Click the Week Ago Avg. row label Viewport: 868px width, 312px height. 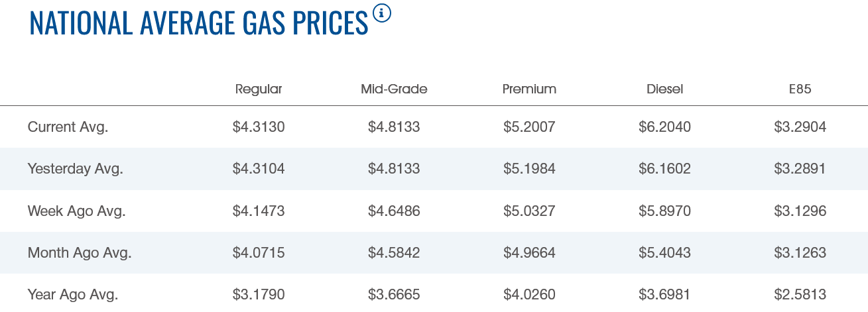[x=77, y=211]
